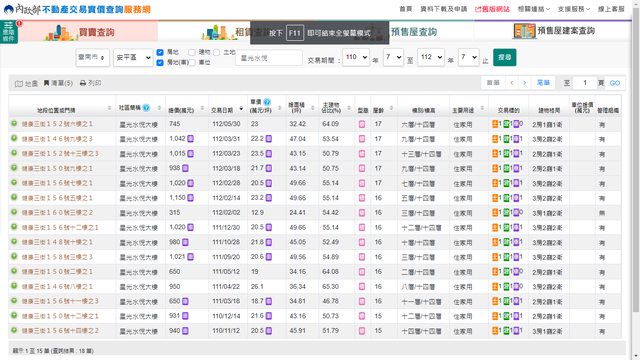Viewport: 640px width, 360px height.
Task: Click the pink layout icon in first row
Action: 362,124
